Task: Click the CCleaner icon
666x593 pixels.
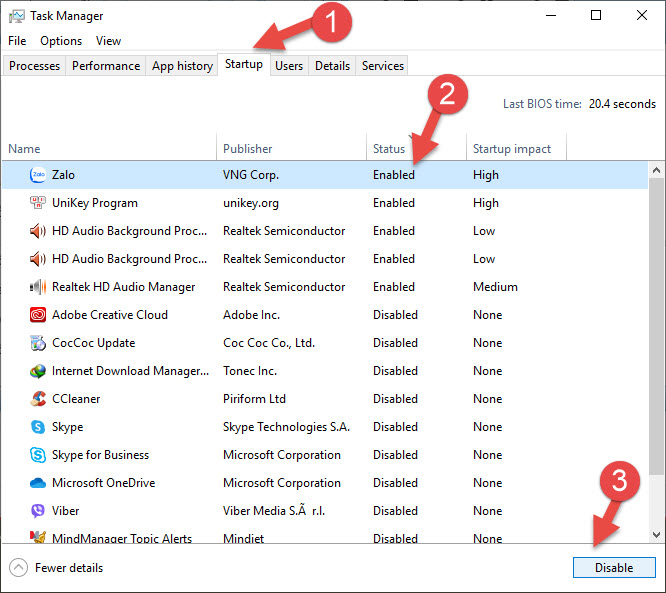Action: click(x=38, y=399)
